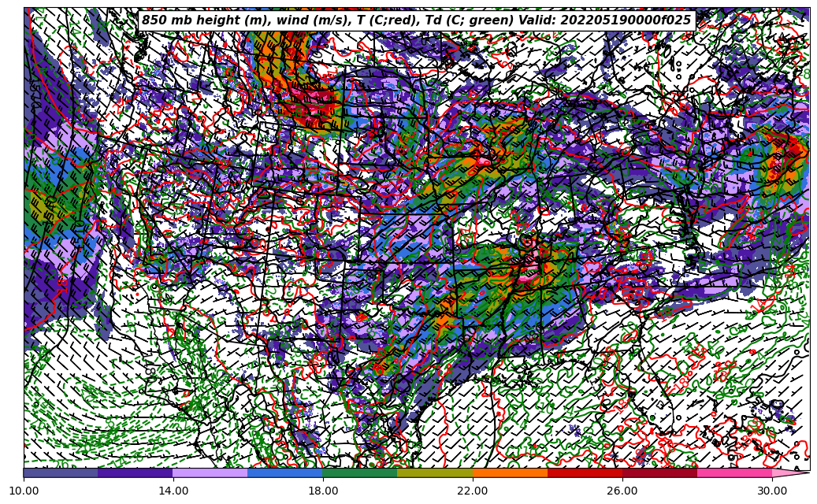817x504 pixels.
Task: Click the "Valid: 202205190000f025" timestamp in title
Action: click(x=604, y=20)
